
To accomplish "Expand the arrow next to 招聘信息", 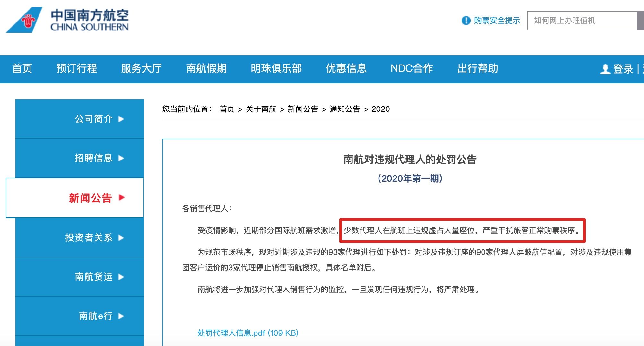I will click(x=121, y=158).
